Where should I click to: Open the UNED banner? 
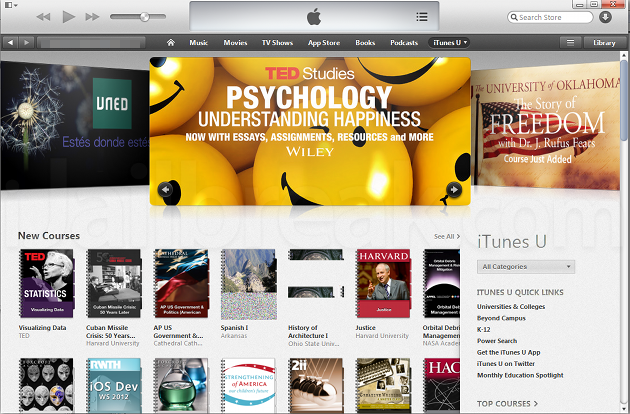(x=75, y=125)
